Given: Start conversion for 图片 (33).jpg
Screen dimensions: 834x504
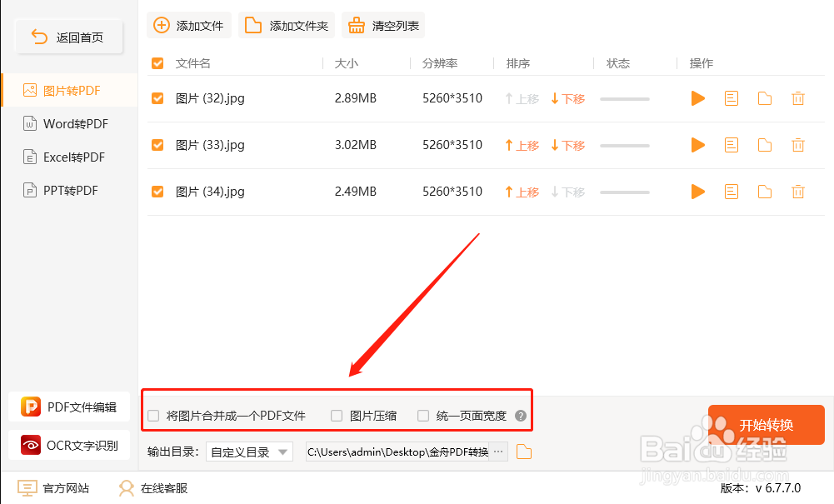Looking at the screenshot, I should click(x=698, y=145).
